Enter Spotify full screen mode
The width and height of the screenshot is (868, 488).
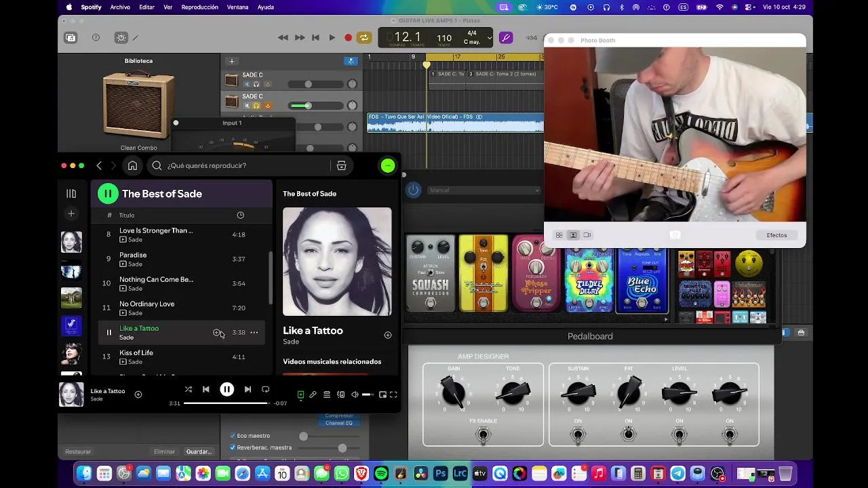point(393,394)
